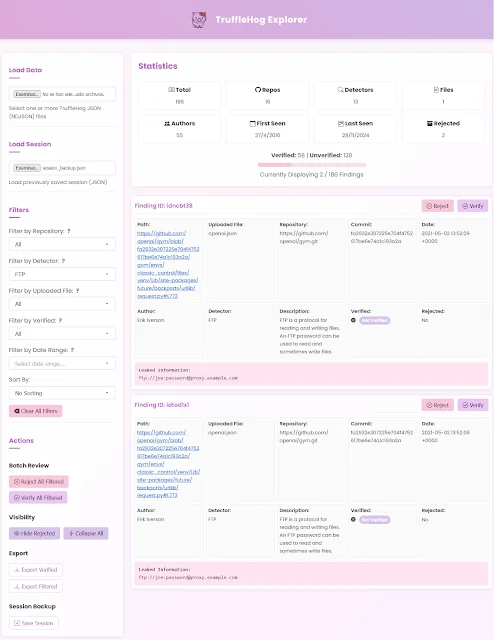
Task: Open the Filter by Verified dropdown
Action: (x=62, y=333)
